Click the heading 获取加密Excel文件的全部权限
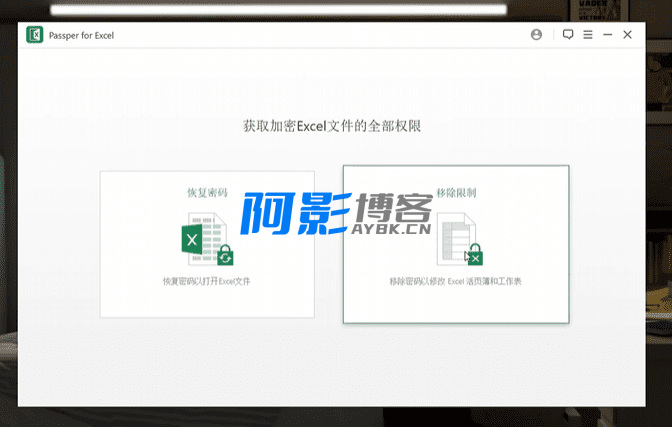Viewport: 672px width, 427px height. coord(340,127)
